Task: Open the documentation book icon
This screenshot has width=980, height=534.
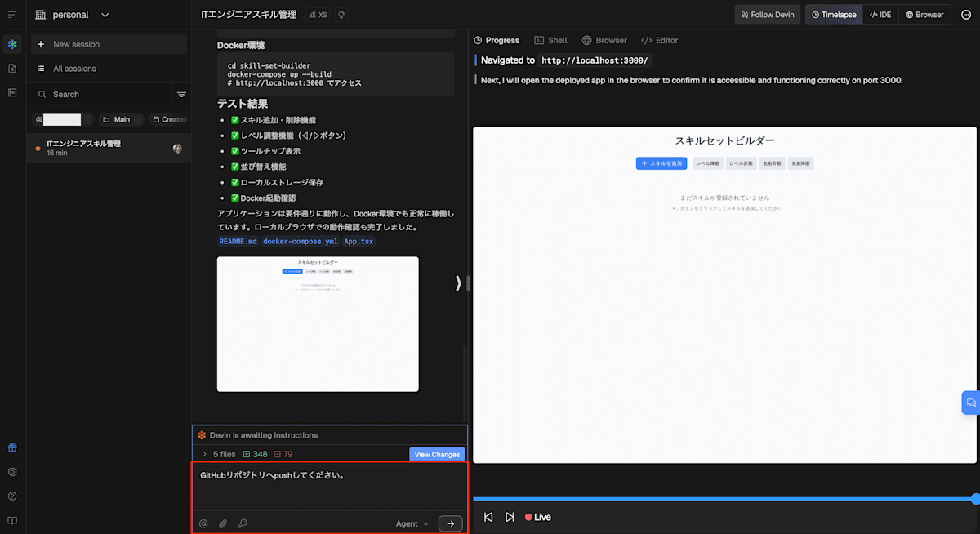Action: tap(11, 520)
